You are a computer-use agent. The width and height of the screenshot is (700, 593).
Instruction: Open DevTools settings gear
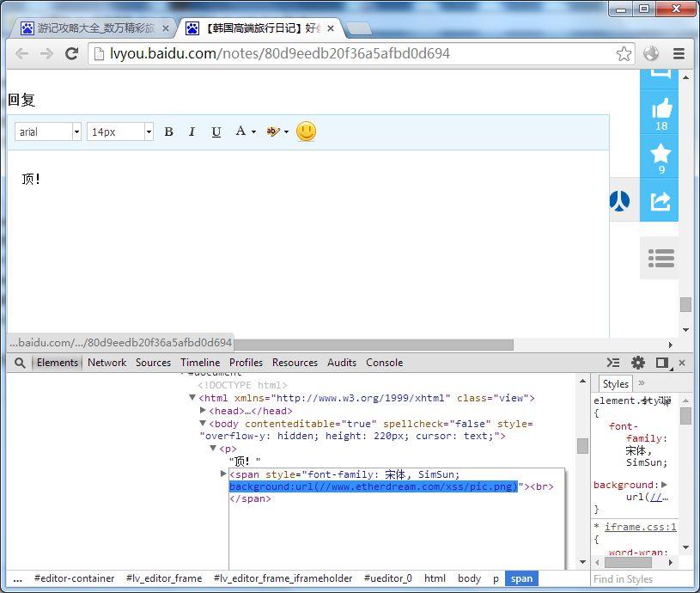tap(637, 363)
